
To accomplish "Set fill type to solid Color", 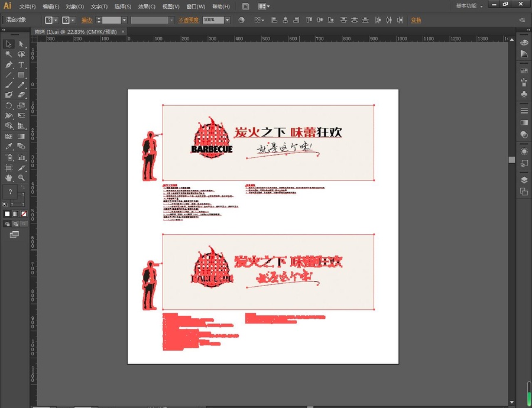I will coord(7,214).
